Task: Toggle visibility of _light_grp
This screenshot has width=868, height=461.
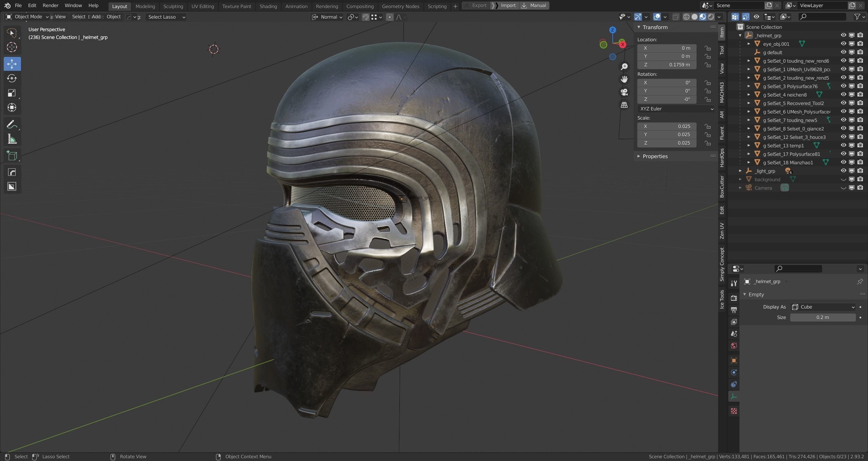Action: click(843, 171)
